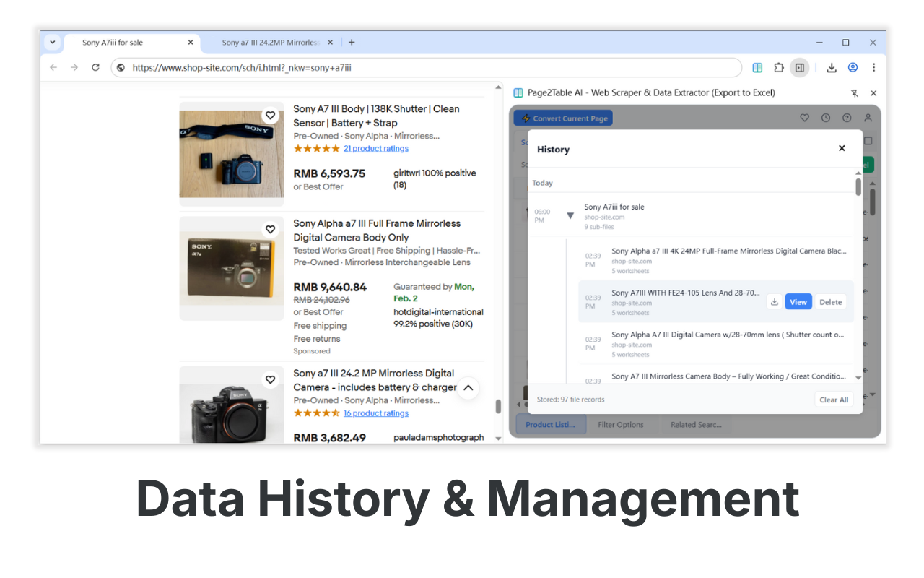Viewport: 924px width, 578px height.
Task: Click the Page2Table extension icon in toolbar
Action: (x=757, y=67)
